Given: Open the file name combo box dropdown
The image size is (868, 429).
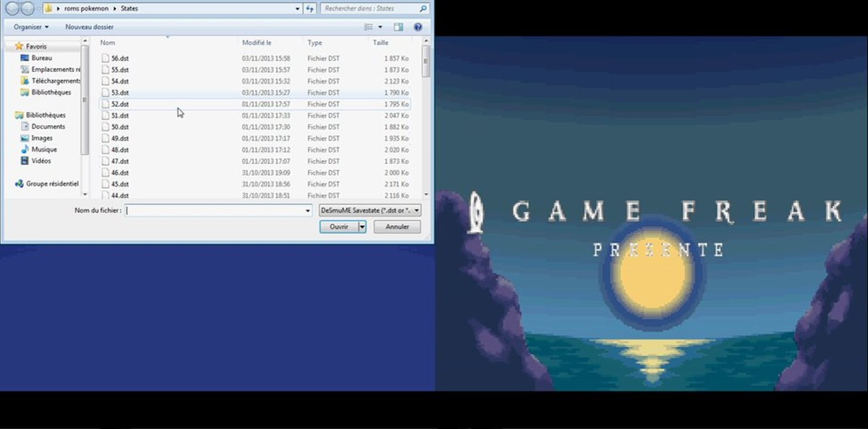Looking at the screenshot, I should pyautogui.click(x=308, y=210).
